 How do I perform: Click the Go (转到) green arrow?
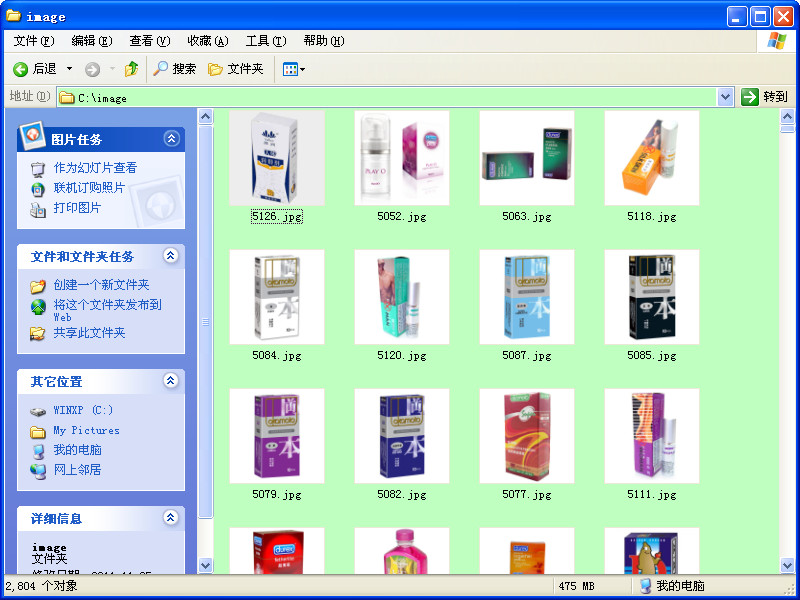[749, 96]
